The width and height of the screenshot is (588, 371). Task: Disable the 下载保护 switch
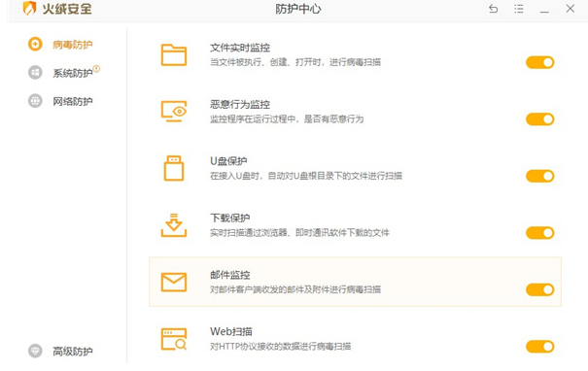pyautogui.click(x=540, y=233)
